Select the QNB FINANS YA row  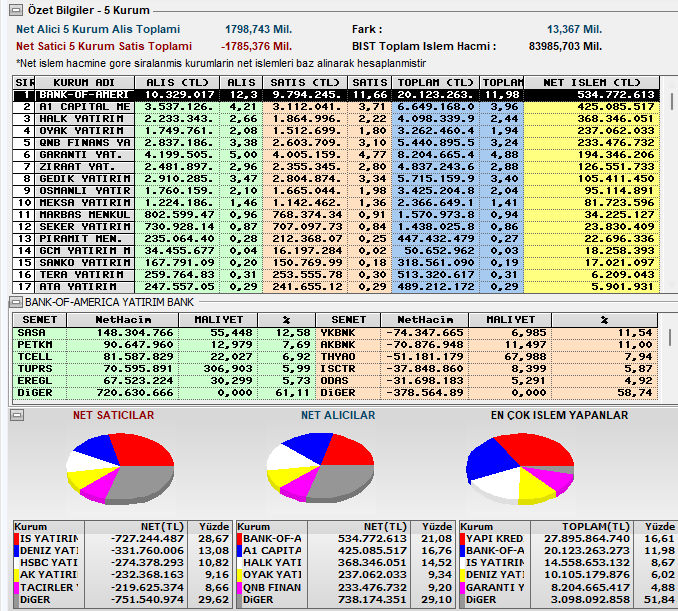[336, 143]
